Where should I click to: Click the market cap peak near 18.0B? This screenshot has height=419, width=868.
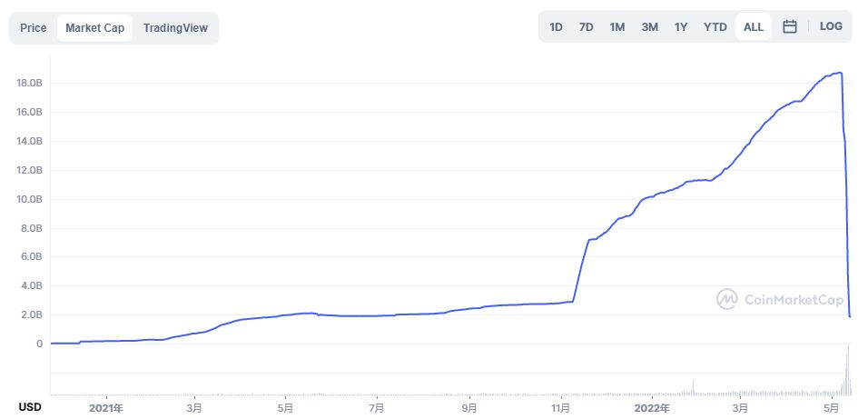(x=840, y=73)
